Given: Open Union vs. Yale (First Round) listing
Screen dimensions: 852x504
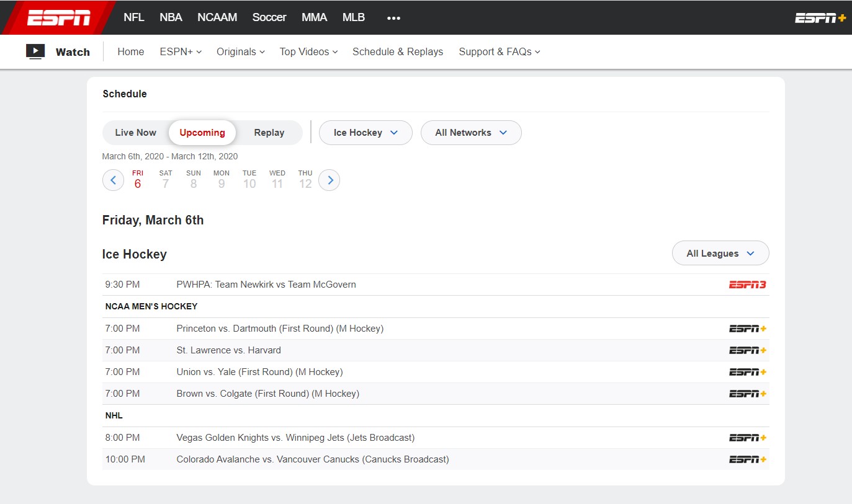Looking at the screenshot, I should click(259, 372).
